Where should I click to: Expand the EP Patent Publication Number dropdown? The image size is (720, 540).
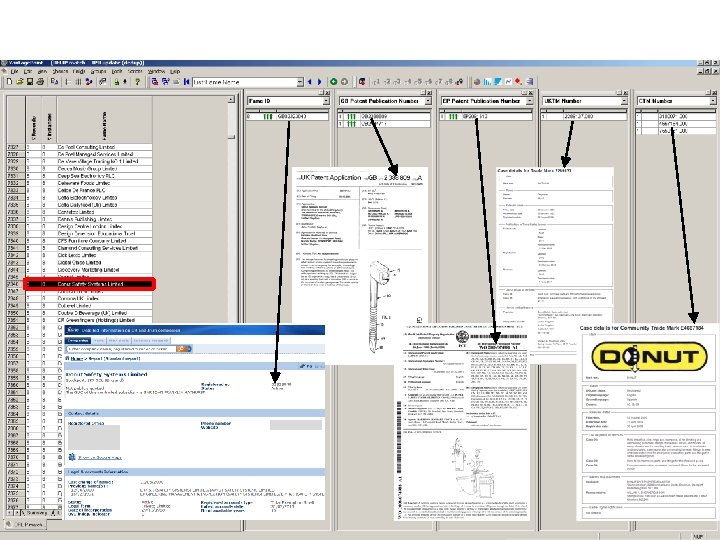click(529, 101)
